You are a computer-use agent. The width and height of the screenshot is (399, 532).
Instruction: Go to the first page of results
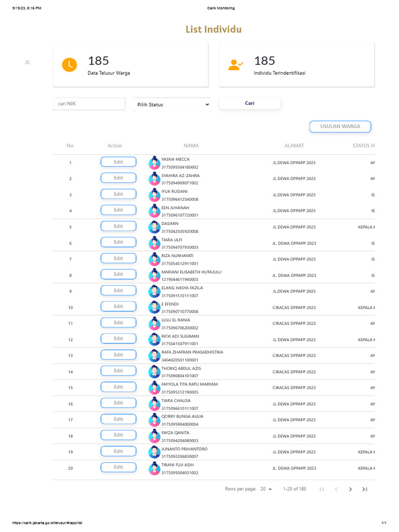(x=322, y=489)
